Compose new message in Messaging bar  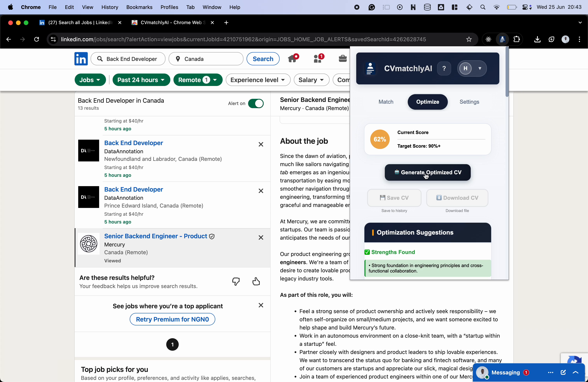pos(563,372)
